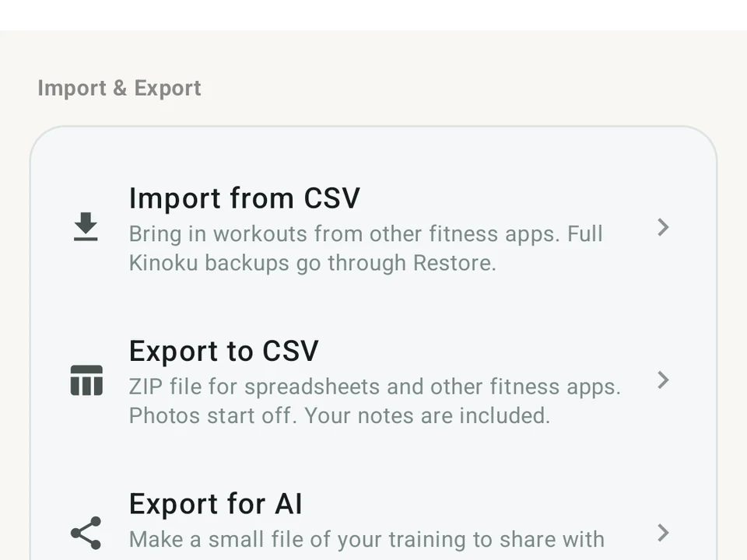Open Export to CSV via its right chevron
The width and height of the screenshot is (747, 560).
[x=663, y=380]
